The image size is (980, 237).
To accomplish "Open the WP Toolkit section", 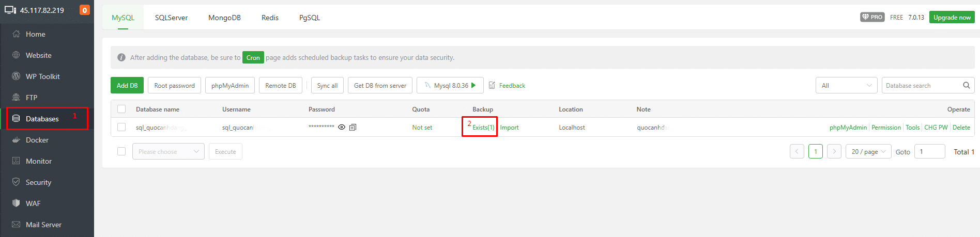I will 42,76.
